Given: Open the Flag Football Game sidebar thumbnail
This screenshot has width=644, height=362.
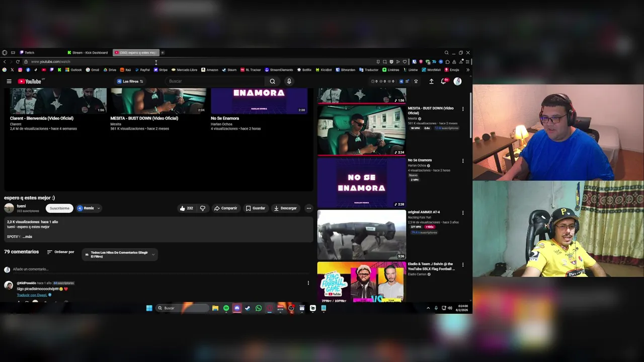Looking at the screenshot, I should pos(361,282).
